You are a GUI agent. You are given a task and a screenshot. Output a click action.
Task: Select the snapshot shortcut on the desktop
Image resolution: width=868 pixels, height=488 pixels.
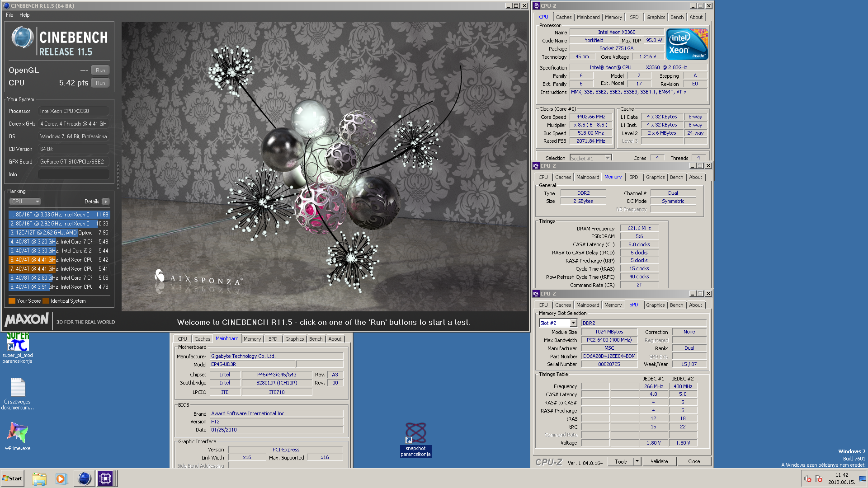[x=415, y=440]
